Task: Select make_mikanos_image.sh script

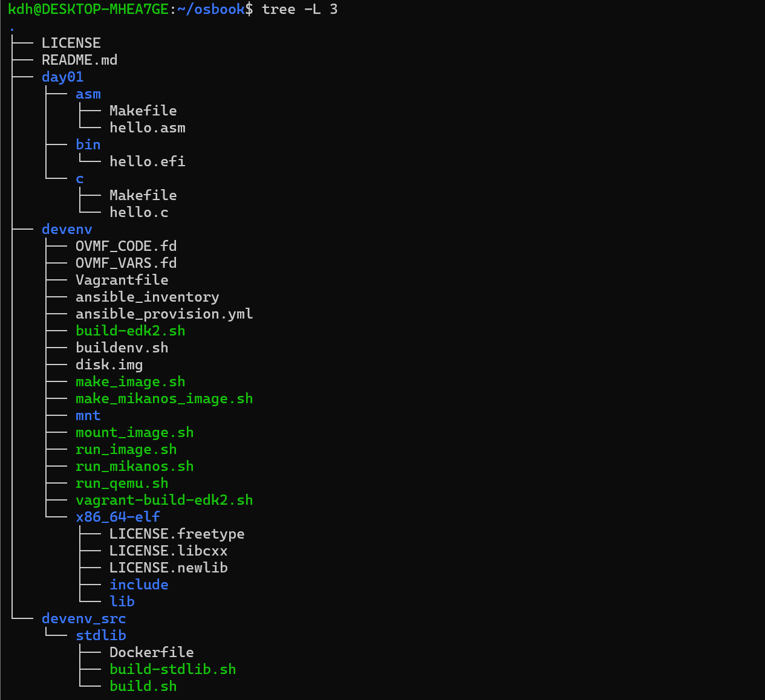Action: (x=164, y=398)
